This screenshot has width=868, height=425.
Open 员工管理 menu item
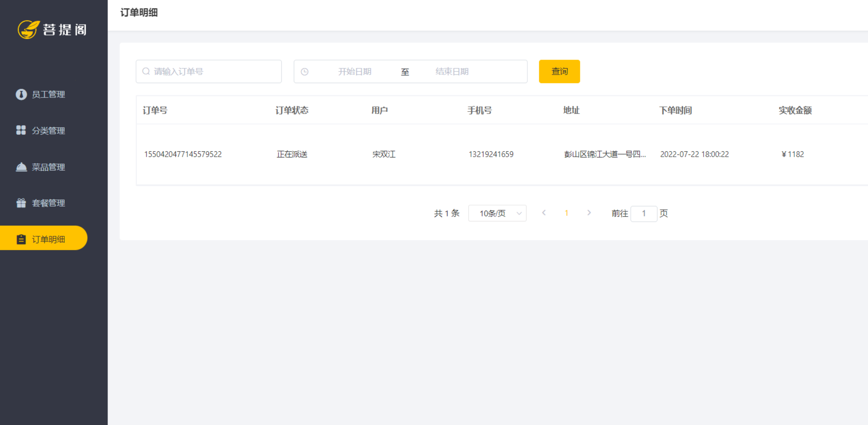coord(44,94)
